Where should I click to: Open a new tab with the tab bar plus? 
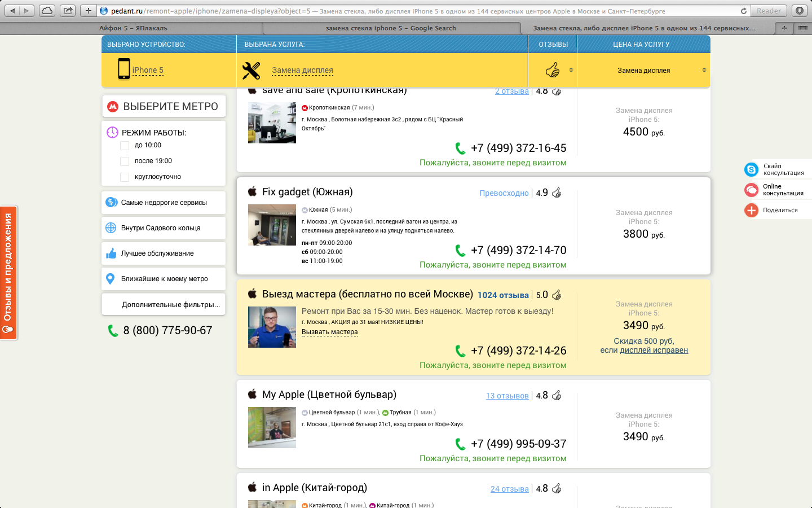pyautogui.click(x=784, y=28)
